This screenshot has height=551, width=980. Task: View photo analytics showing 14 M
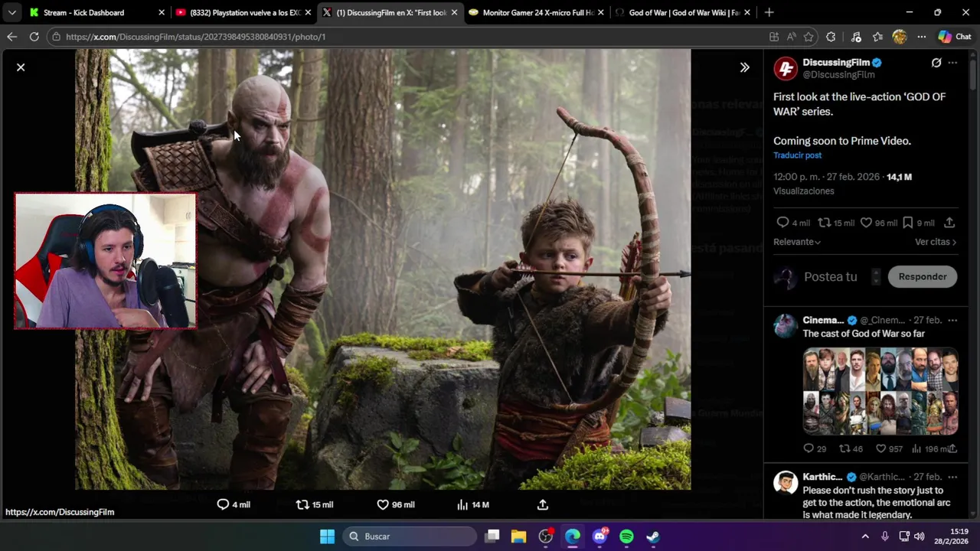coord(472,505)
